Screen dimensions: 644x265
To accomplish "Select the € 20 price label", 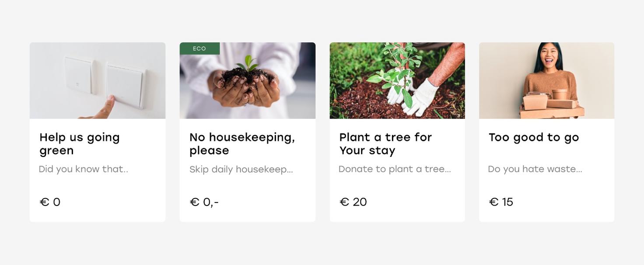I will pos(353,202).
